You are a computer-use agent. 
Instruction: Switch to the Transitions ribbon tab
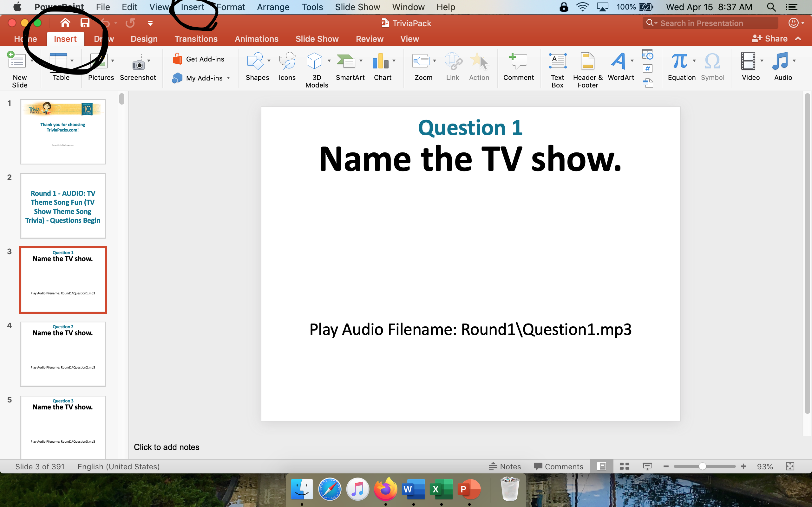(196, 39)
